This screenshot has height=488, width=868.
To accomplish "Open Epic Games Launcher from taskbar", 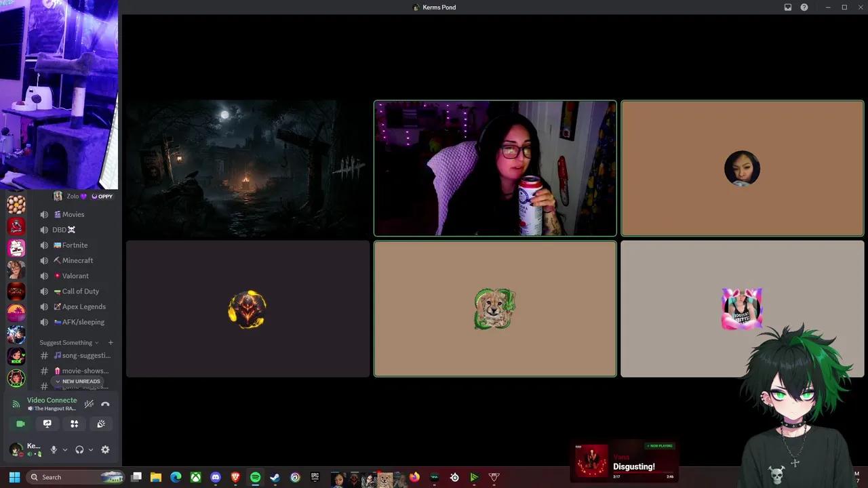I will tap(315, 477).
